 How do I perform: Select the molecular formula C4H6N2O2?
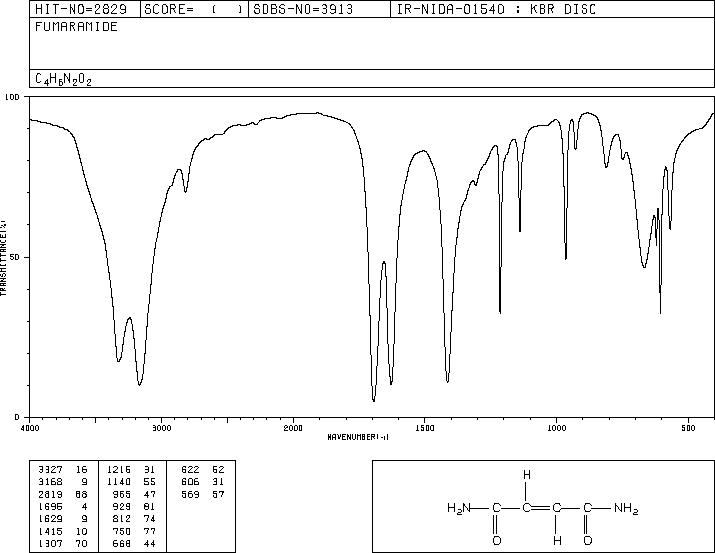(63, 80)
